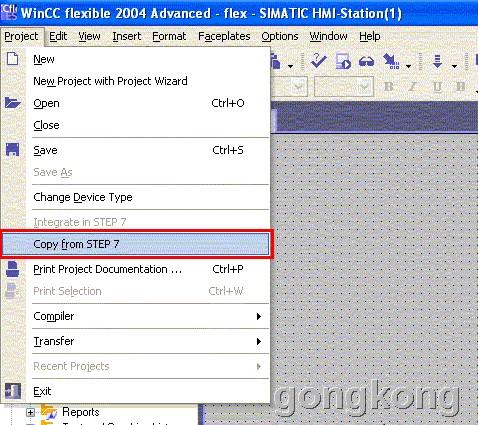Toggle the second B button right of Underline

point(460,87)
